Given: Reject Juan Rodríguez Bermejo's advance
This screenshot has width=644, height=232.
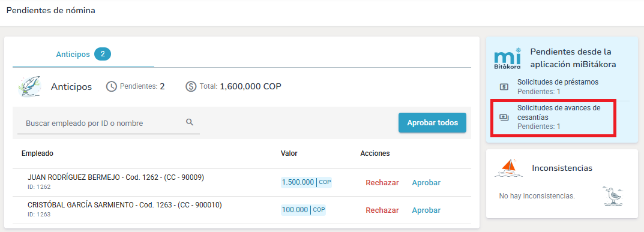Looking at the screenshot, I should [382, 183].
